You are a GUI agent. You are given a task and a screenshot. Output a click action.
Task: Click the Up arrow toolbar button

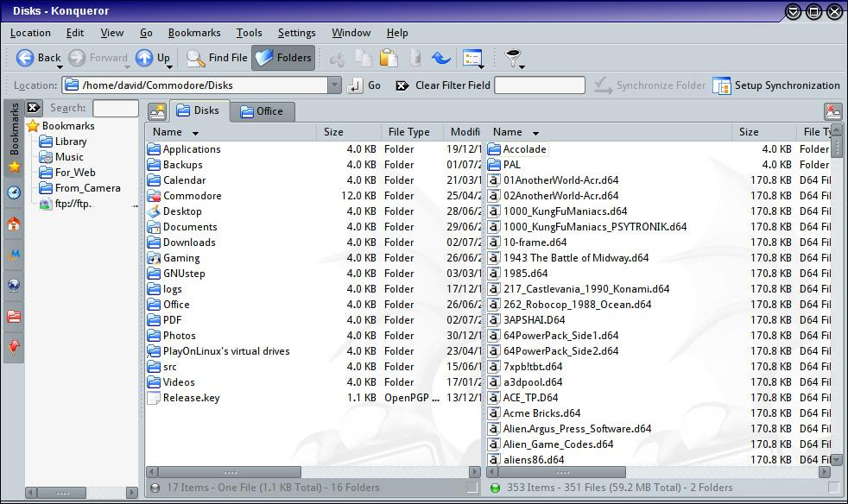point(153,58)
